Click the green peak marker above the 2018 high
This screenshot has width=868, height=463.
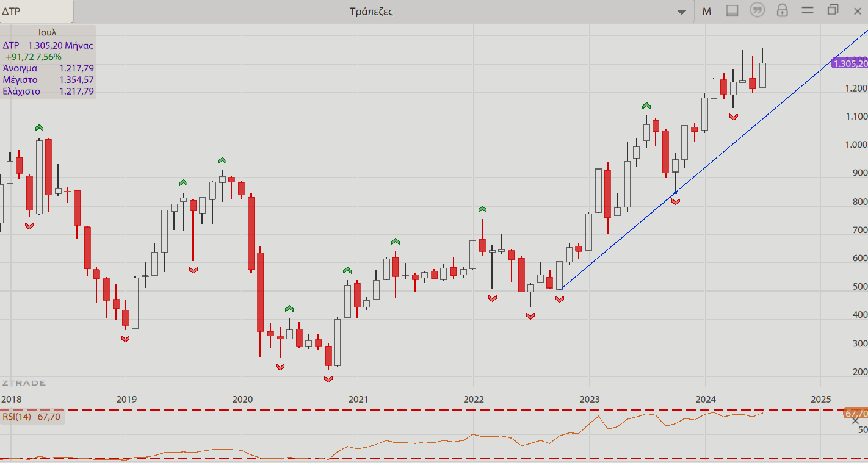click(39, 127)
